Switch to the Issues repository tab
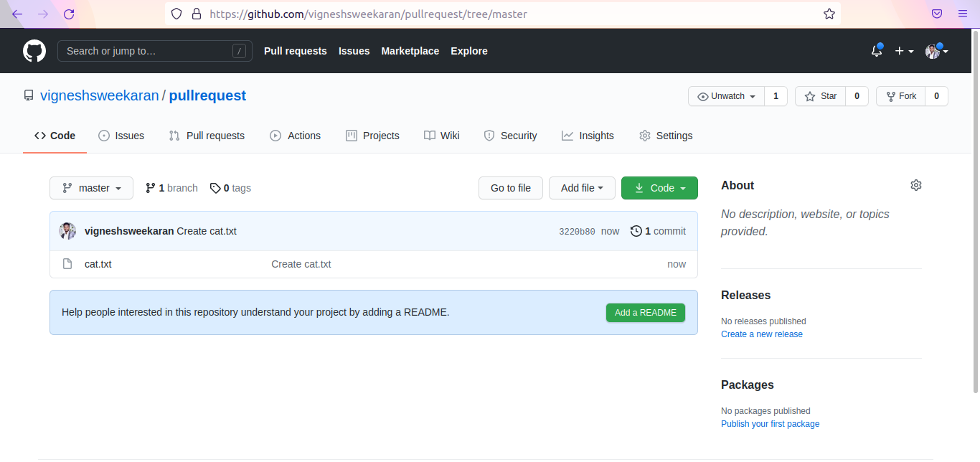This screenshot has height=462, width=980. [121, 136]
